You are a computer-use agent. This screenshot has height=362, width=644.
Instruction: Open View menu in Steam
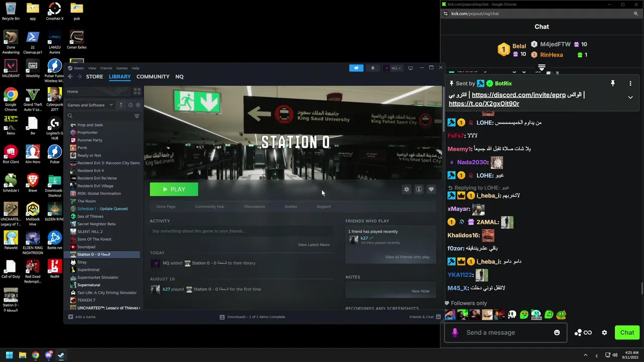tap(92, 68)
